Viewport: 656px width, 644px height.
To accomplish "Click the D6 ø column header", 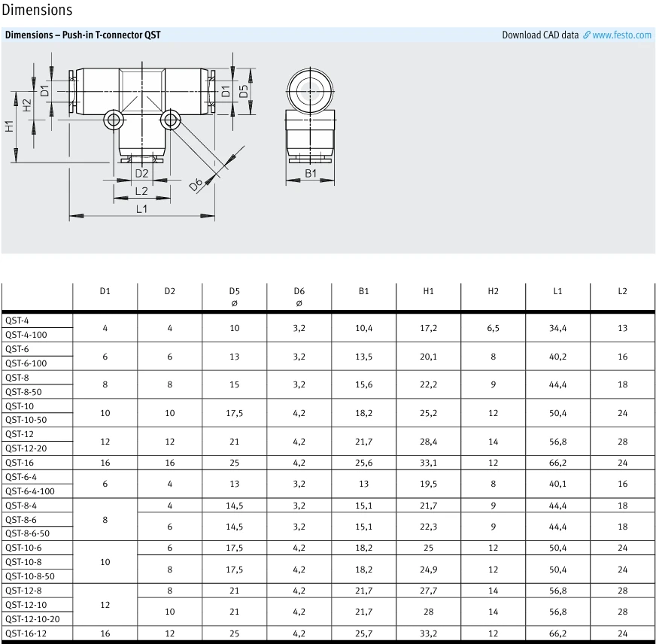I will click(299, 296).
